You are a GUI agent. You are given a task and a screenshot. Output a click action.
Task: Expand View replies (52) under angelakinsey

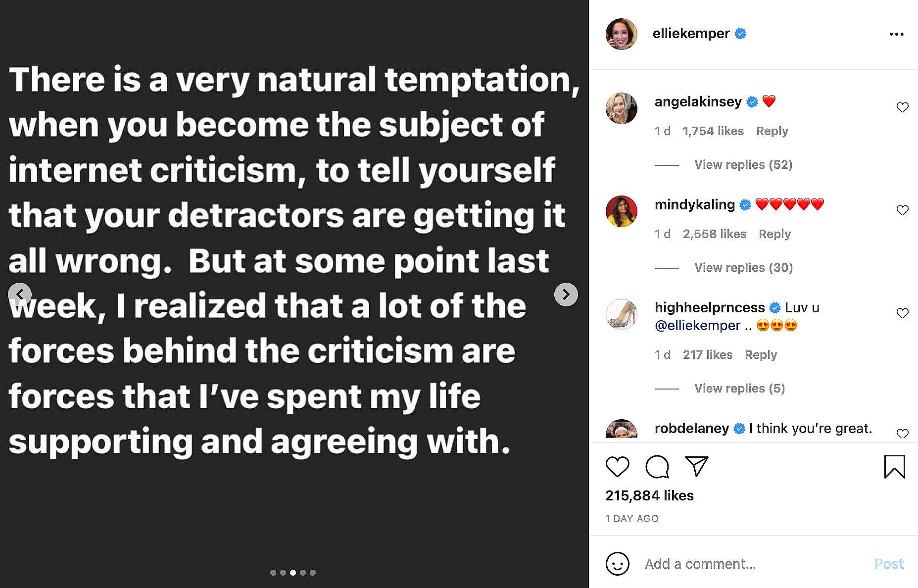pos(743,165)
